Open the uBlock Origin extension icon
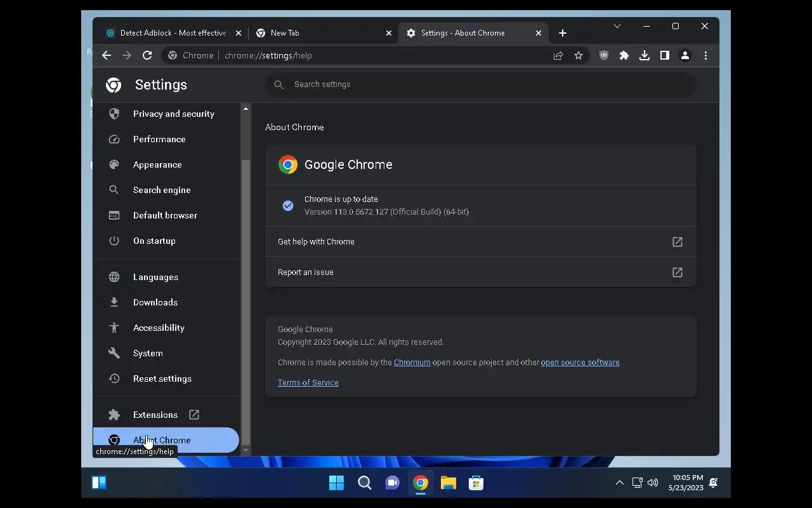Viewport: 812px width, 508px height. [604, 55]
